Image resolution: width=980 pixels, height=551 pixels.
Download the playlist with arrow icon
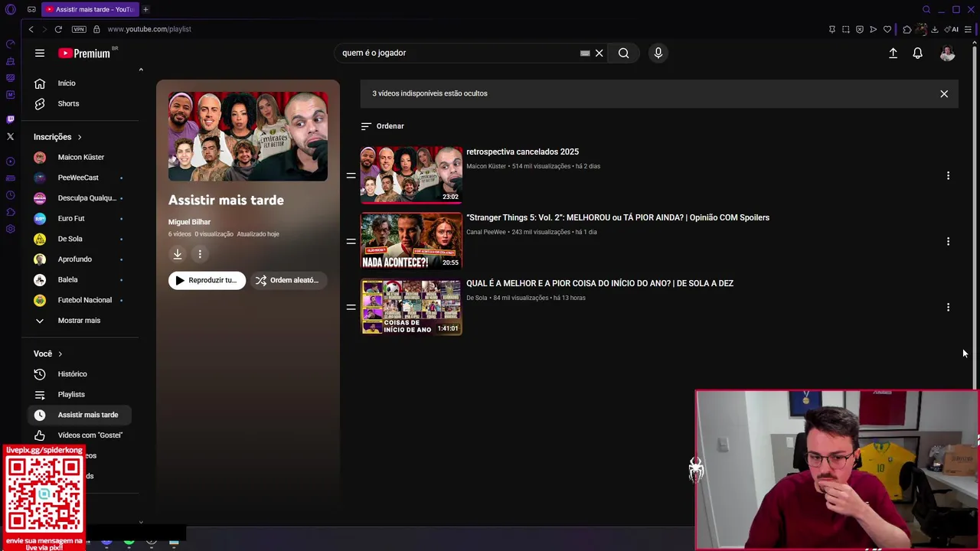(x=178, y=254)
